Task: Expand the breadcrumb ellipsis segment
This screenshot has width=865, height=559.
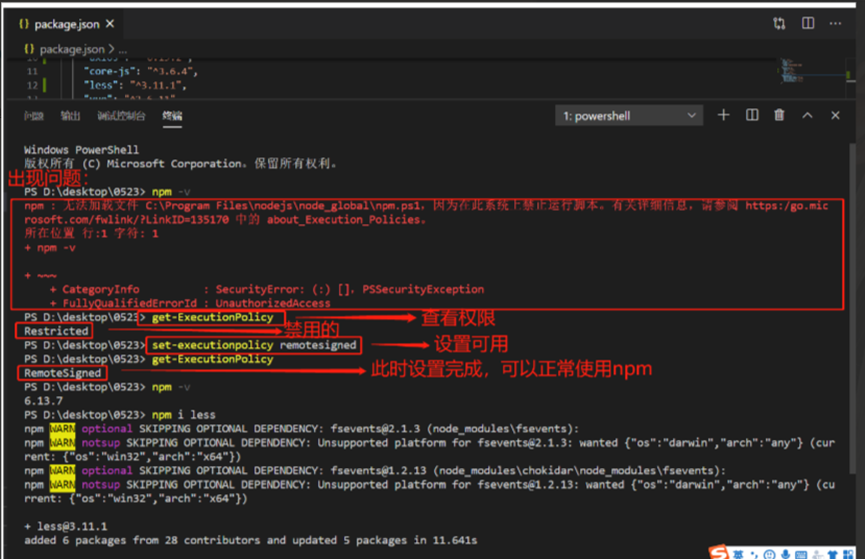Action: point(122,50)
